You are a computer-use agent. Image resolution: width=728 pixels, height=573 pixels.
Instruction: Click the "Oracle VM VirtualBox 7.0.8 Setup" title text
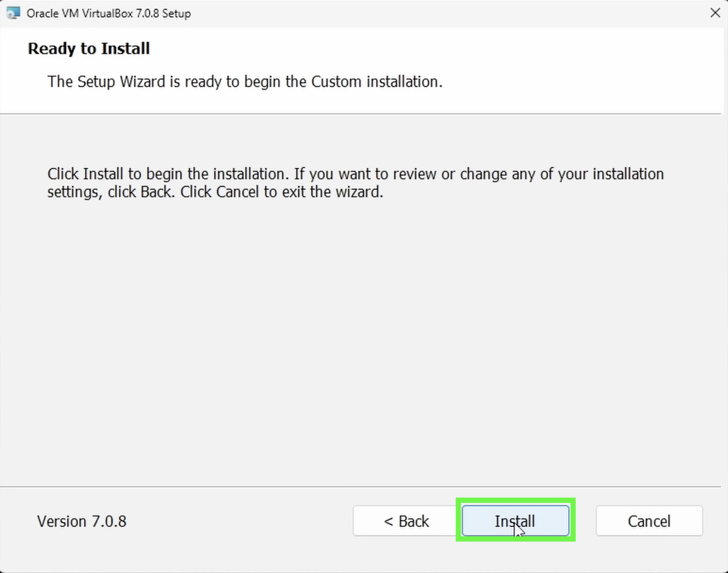tap(108, 13)
